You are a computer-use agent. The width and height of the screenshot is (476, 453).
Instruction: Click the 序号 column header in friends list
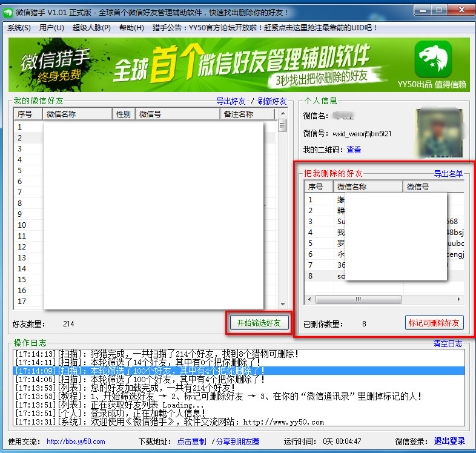point(28,114)
